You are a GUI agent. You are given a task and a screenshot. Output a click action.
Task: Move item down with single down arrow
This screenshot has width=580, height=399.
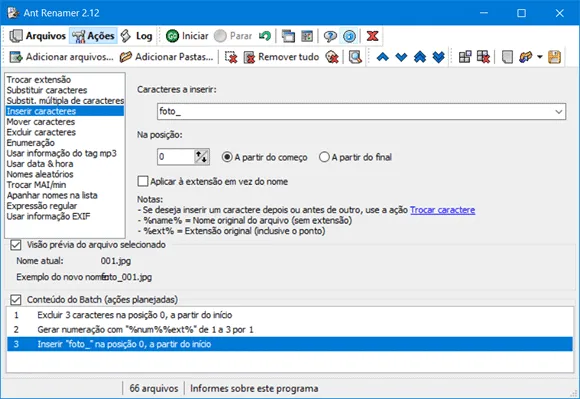tap(401, 57)
